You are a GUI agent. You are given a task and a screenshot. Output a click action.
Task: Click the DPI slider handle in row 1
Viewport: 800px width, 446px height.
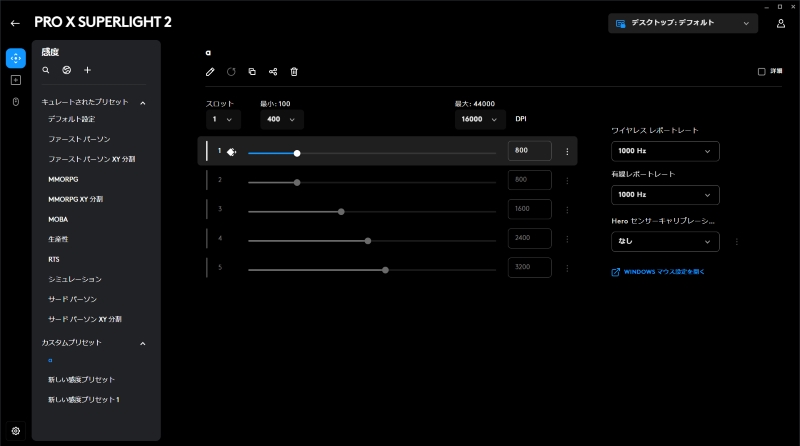click(x=297, y=153)
